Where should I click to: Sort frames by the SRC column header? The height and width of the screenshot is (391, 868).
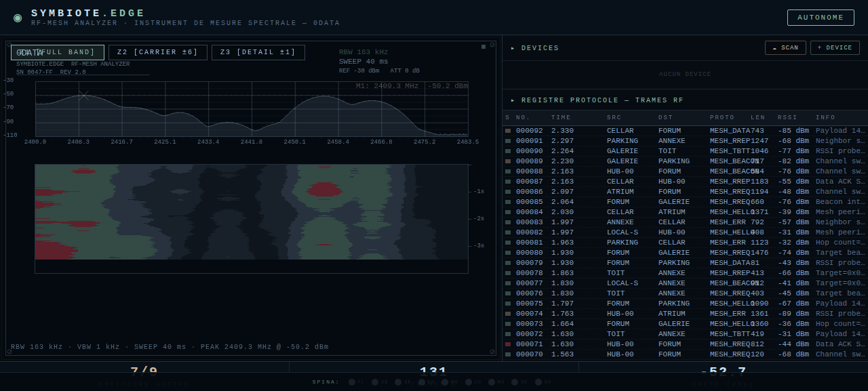614,118
